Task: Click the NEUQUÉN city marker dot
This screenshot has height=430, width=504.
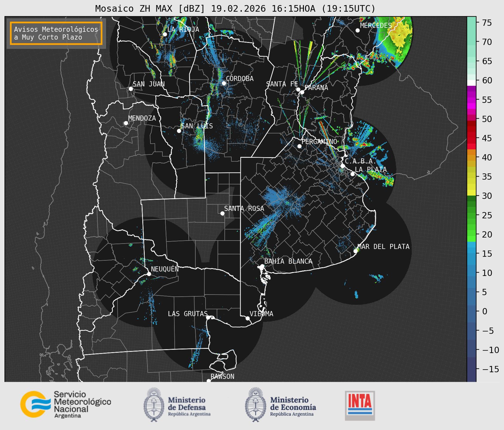Action: coord(149,274)
